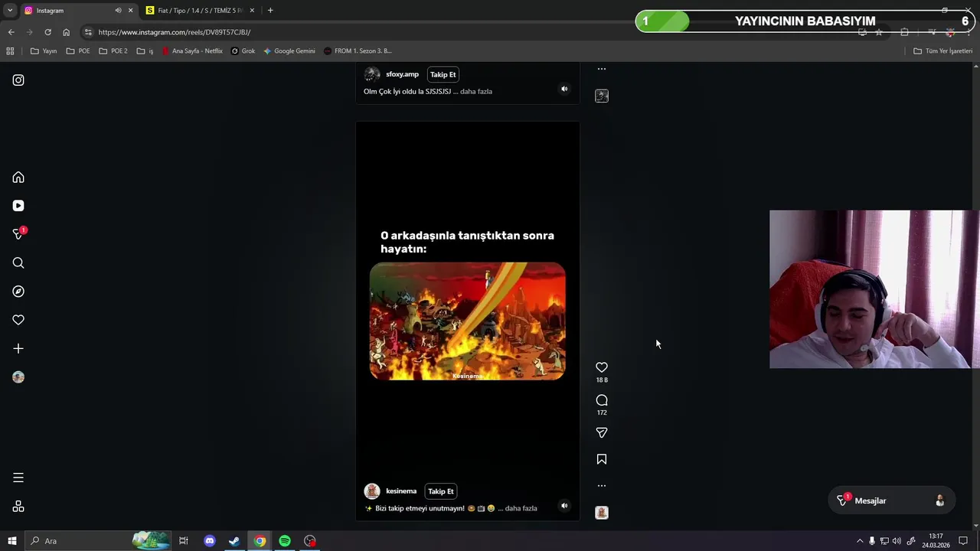Open the Grok bookmark
This screenshot has width=980, height=551.
point(243,51)
